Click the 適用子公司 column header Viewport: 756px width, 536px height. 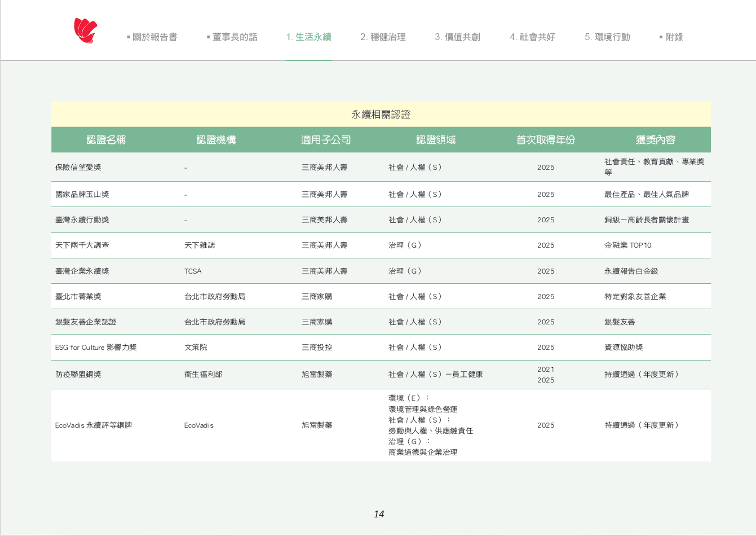coord(326,140)
